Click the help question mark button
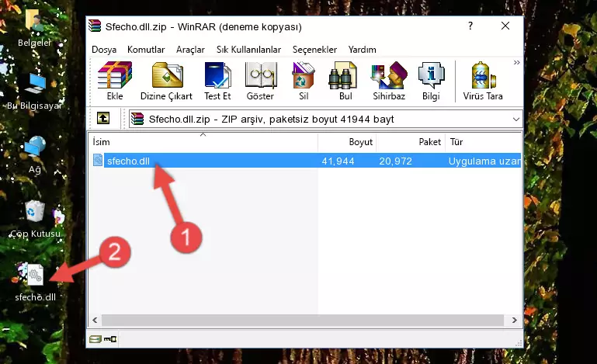The image size is (597, 364). (470, 26)
